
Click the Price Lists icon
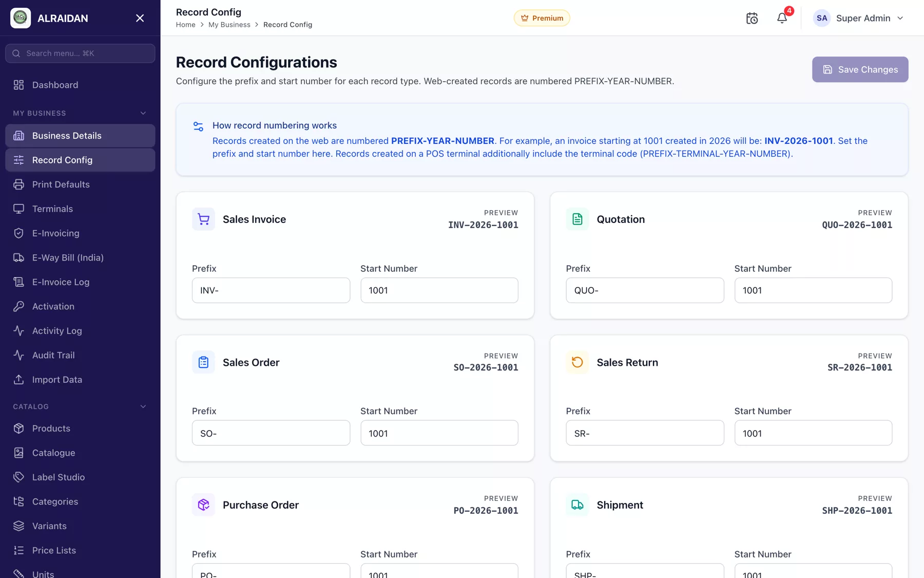point(19,550)
